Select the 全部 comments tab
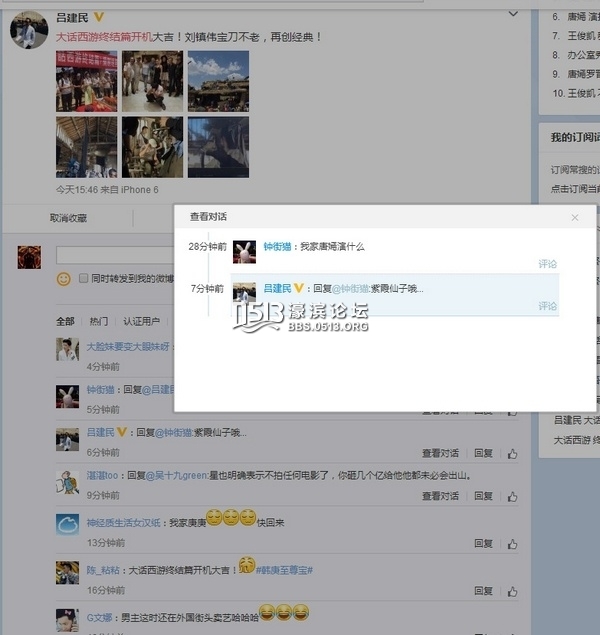Screen dimensions: 600x635 pos(65,321)
